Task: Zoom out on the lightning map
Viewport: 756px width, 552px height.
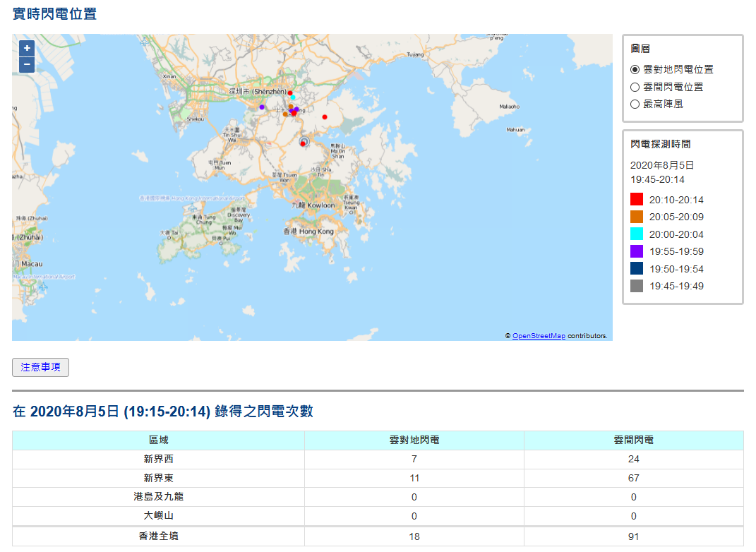Action: pyautogui.click(x=27, y=65)
